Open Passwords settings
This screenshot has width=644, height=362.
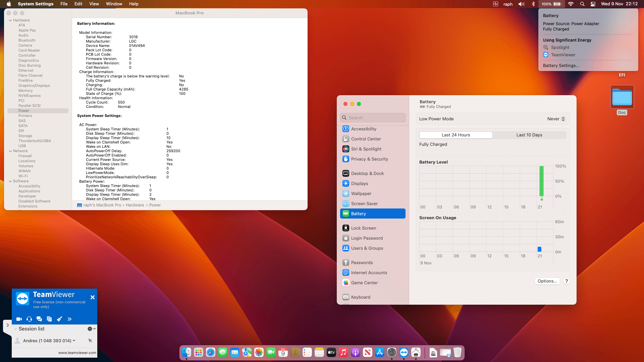pyautogui.click(x=373, y=263)
